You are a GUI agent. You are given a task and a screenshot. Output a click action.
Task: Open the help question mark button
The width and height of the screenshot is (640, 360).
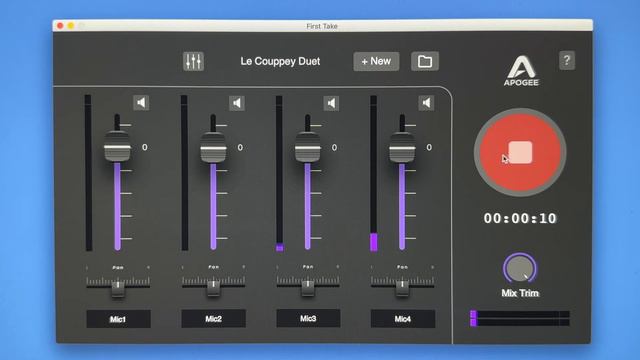click(x=567, y=60)
